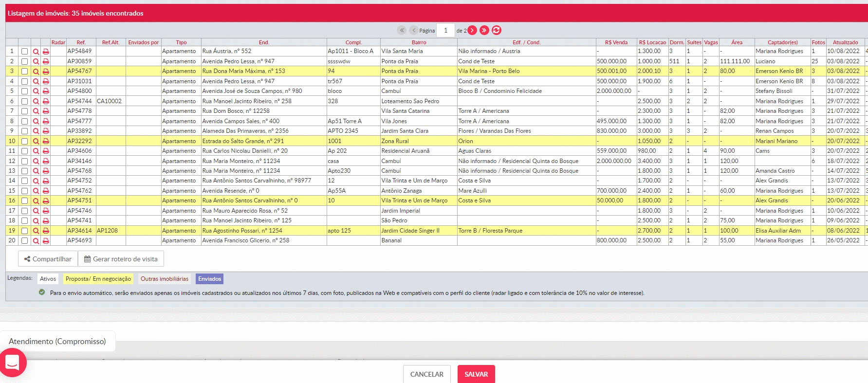
Task: Click the page number input field
Action: pyautogui.click(x=445, y=30)
